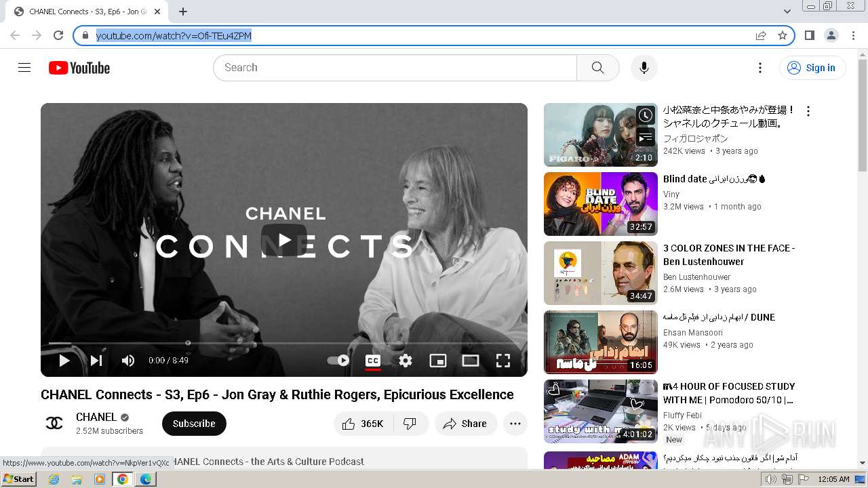The image size is (868, 488).
Task: Launch Internet Explorer from the taskbar
Action: pyautogui.click(x=54, y=479)
